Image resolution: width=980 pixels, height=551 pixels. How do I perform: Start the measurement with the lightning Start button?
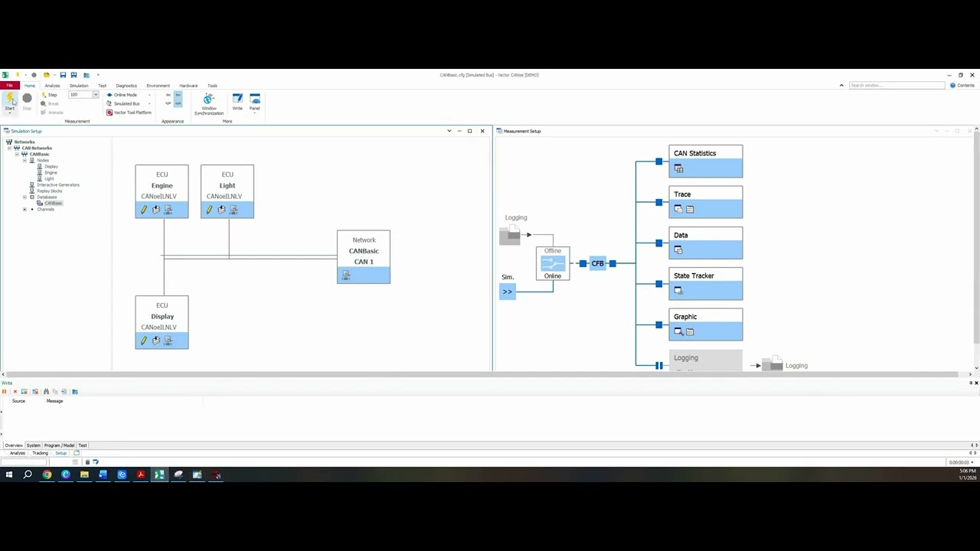click(x=10, y=101)
